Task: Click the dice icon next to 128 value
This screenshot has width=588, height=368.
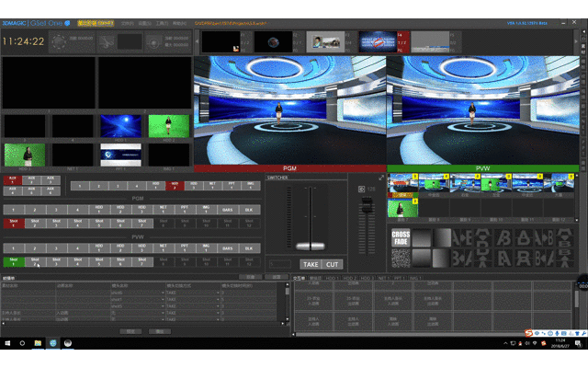Action: tap(361, 189)
